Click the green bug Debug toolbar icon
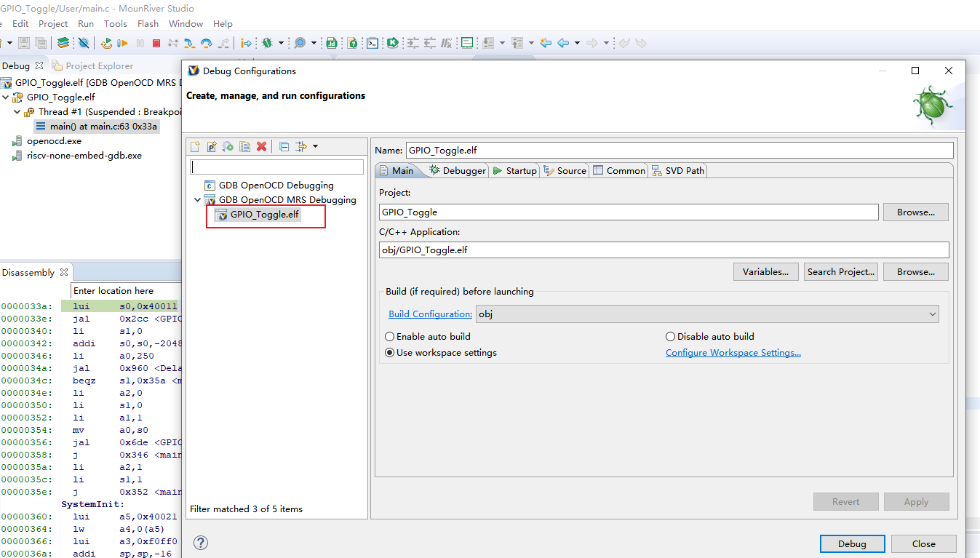The image size is (980, 558). (x=267, y=43)
